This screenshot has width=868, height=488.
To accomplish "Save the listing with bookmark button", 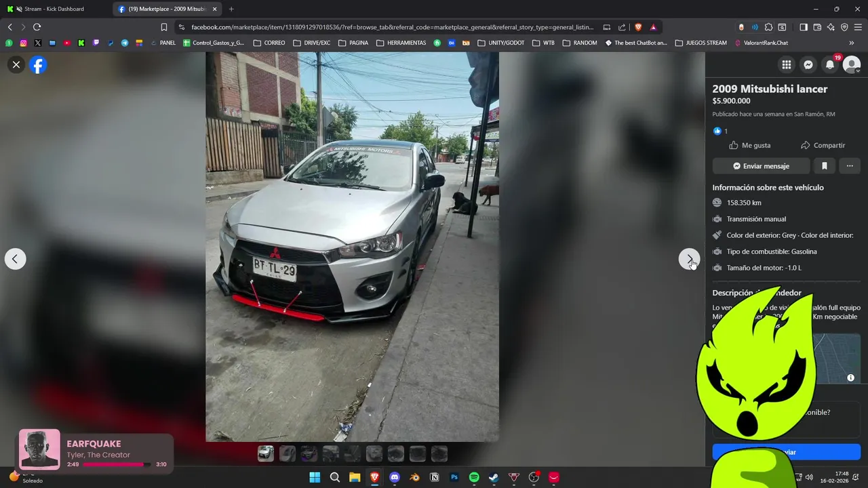I will pyautogui.click(x=825, y=166).
